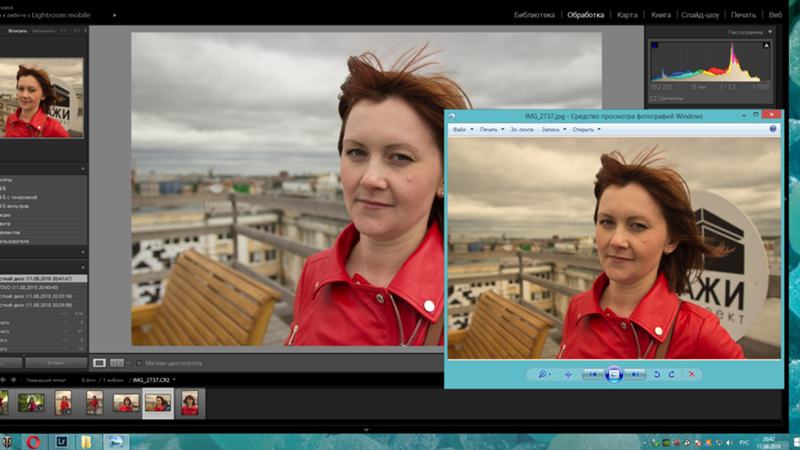Open the volume icon in system tray
800x450 pixels.
(729, 442)
